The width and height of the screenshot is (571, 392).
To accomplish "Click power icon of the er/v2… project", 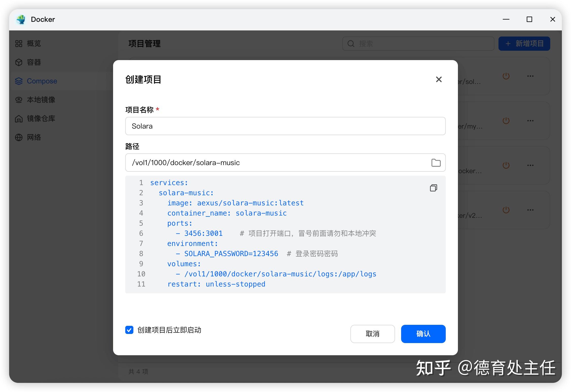I will [506, 210].
